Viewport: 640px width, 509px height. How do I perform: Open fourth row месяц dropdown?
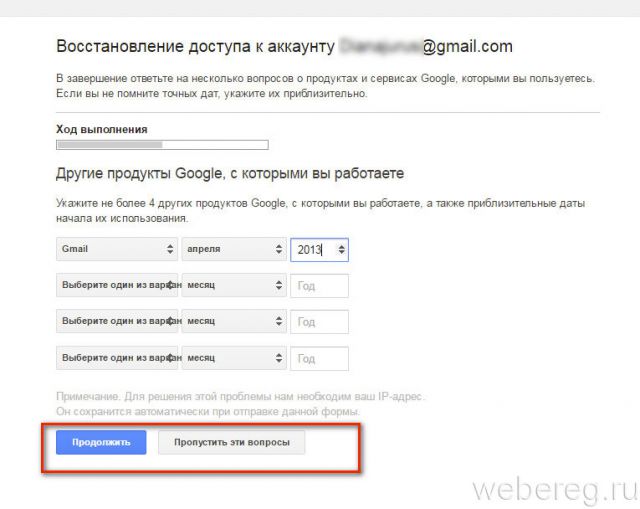[x=234, y=358]
